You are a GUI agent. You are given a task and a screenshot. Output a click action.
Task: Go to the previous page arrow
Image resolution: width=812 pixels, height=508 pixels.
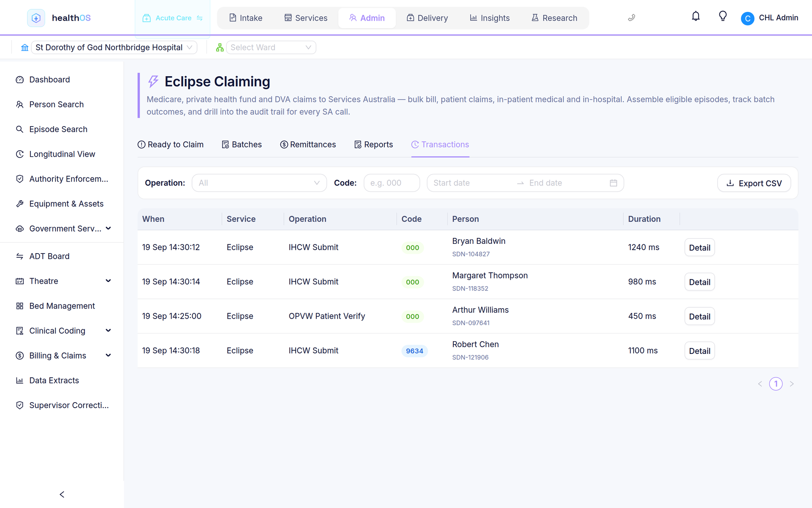tap(760, 384)
